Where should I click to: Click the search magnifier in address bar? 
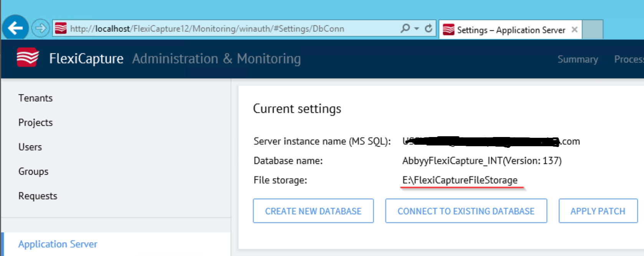point(405,28)
